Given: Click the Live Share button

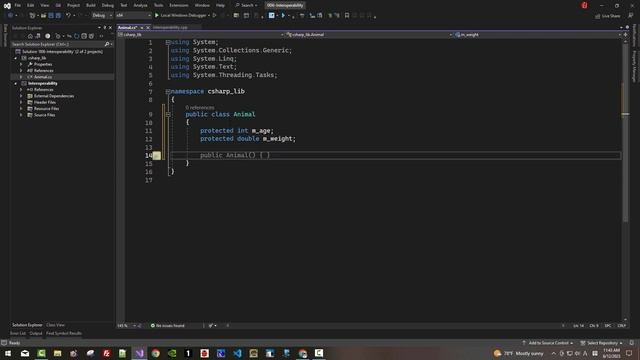Looking at the screenshot, I should 607,16.
